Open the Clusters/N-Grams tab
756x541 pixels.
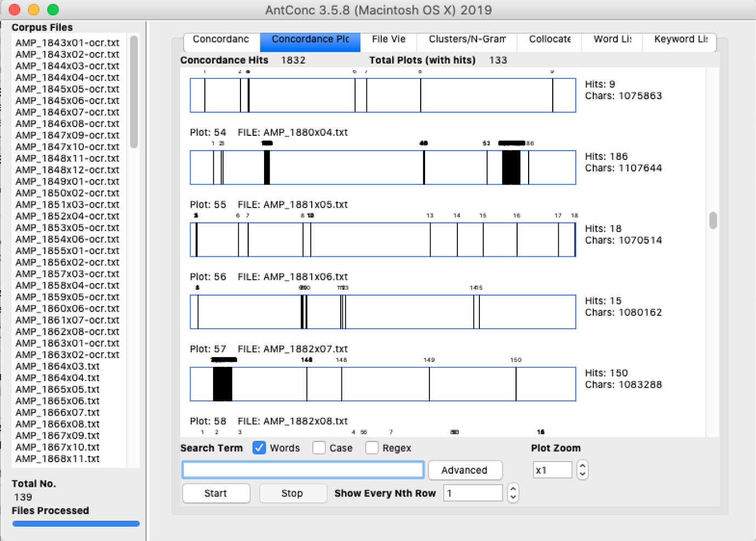pos(467,39)
